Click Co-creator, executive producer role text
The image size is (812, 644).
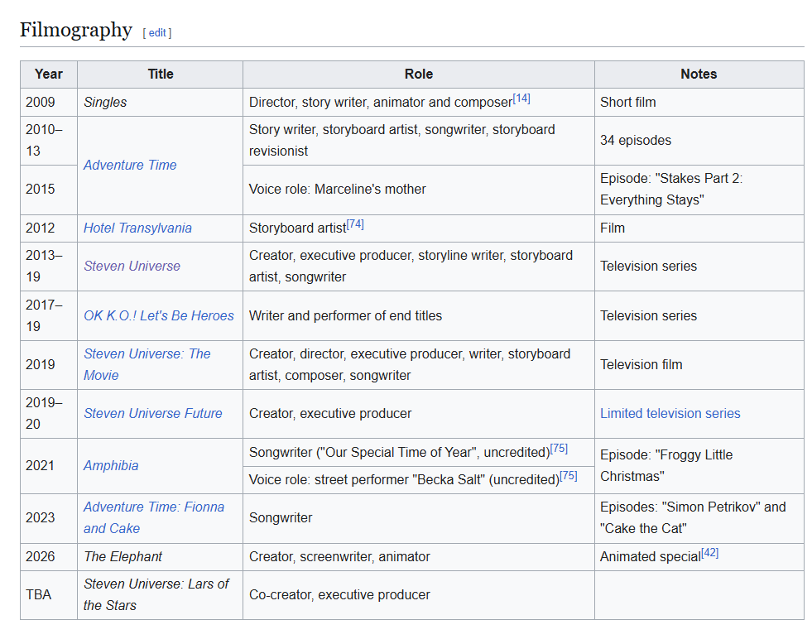[339, 595]
